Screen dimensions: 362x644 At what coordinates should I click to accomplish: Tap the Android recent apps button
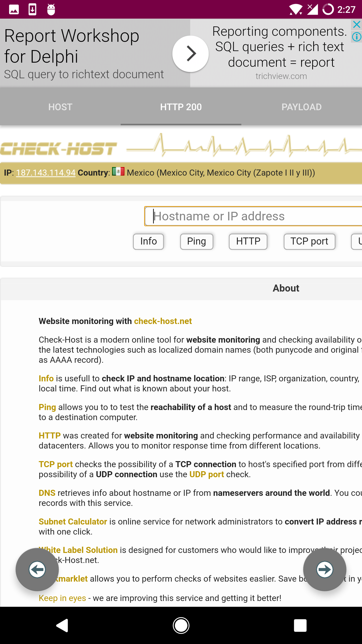click(300, 625)
